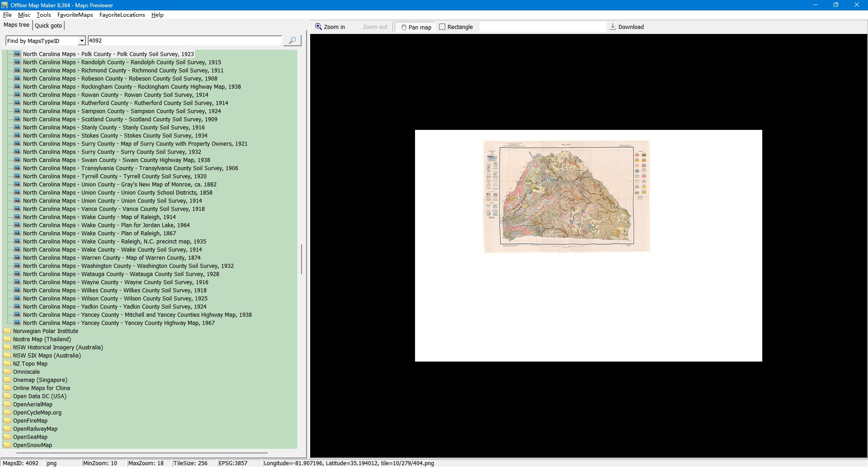The height and width of the screenshot is (467, 868).
Task: Click the Wake County Soil Survey map icon
Action: pos(17,249)
